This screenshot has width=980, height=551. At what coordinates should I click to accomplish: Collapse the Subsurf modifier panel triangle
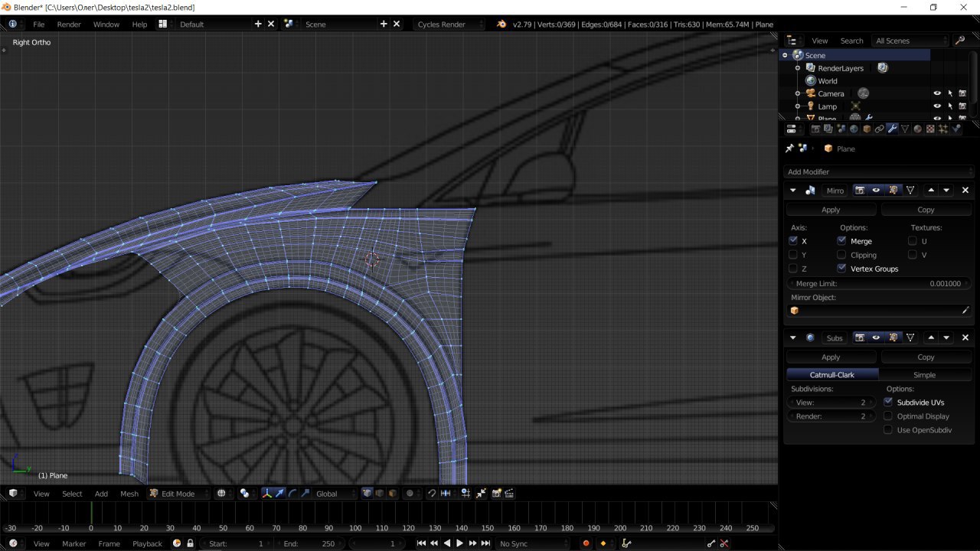792,337
